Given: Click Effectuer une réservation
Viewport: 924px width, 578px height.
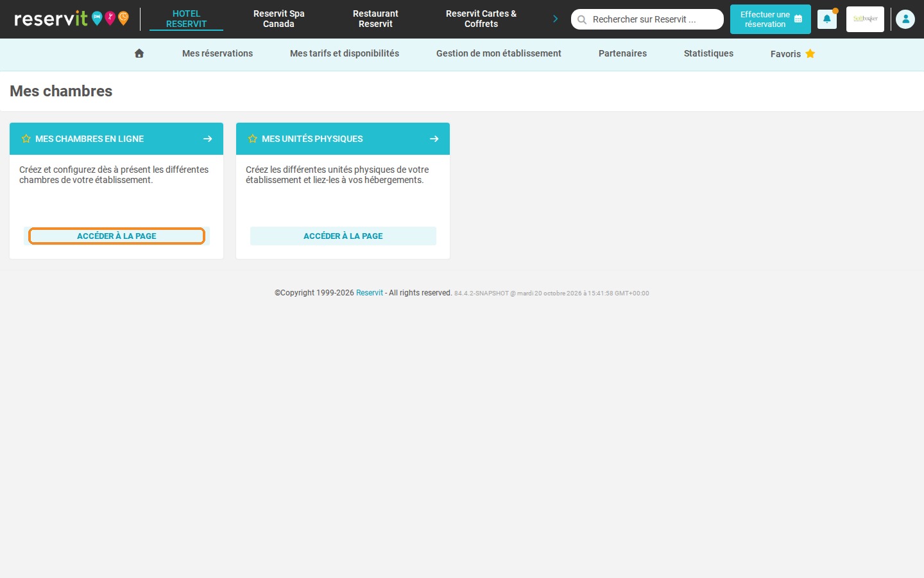Looking at the screenshot, I should tap(771, 19).
